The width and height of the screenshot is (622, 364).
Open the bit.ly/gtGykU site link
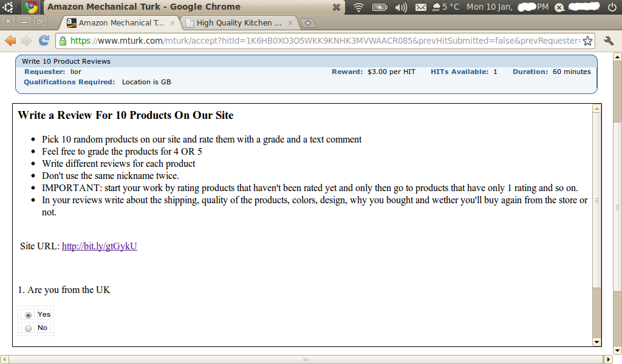point(100,246)
